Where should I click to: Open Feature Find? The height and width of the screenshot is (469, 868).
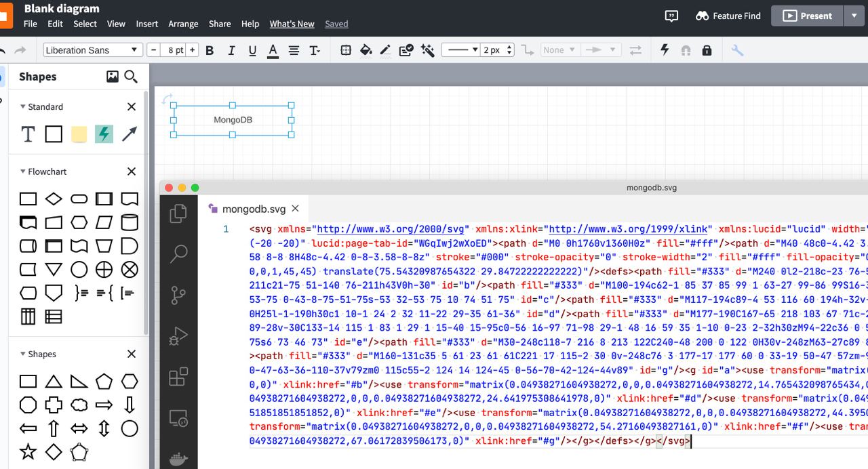pyautogui.click(x=728, y=16)
